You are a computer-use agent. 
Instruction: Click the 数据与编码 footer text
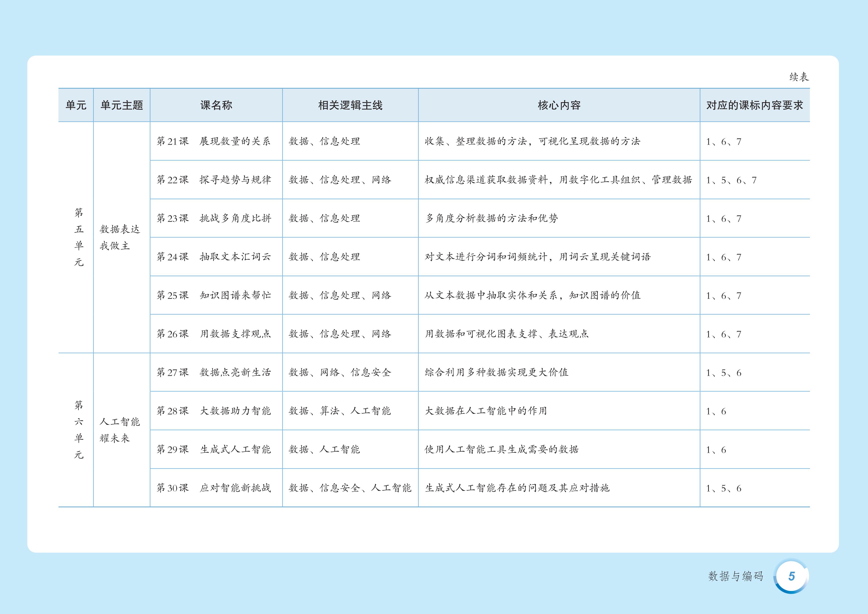pyautogui.click(x=736, y=576)
